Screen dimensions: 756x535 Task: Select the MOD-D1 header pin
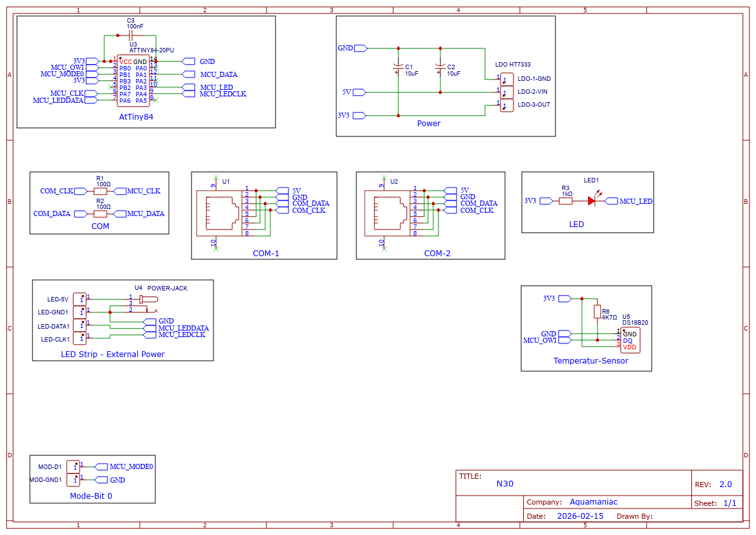73,466
